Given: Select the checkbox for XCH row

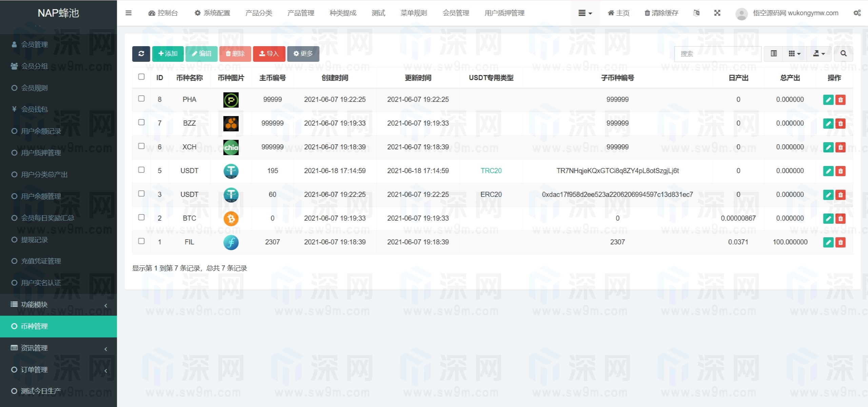Looking at the screenshot, I should (x=141, y=146).
